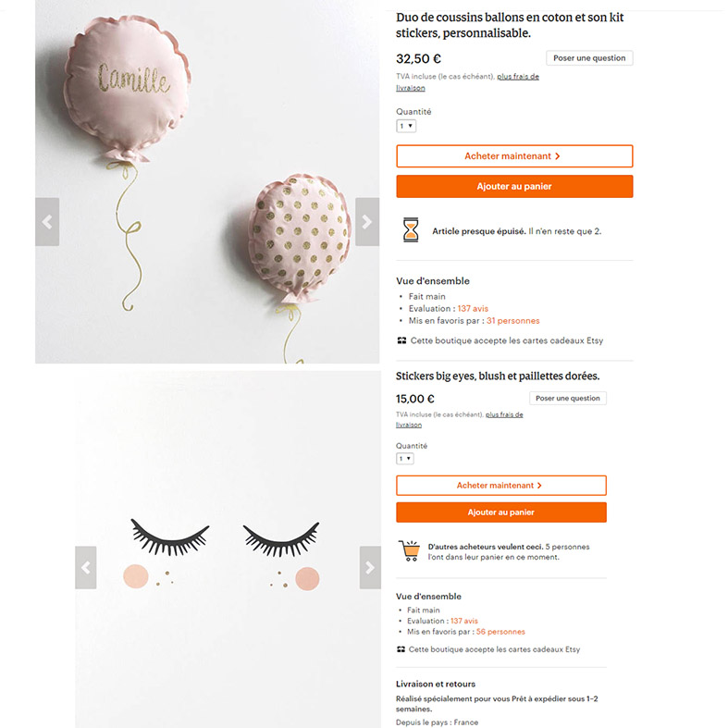Go to previous image of eye stickers
This screenshot has height=728, width=728.
pyautogui.click(x=86, y=567)
